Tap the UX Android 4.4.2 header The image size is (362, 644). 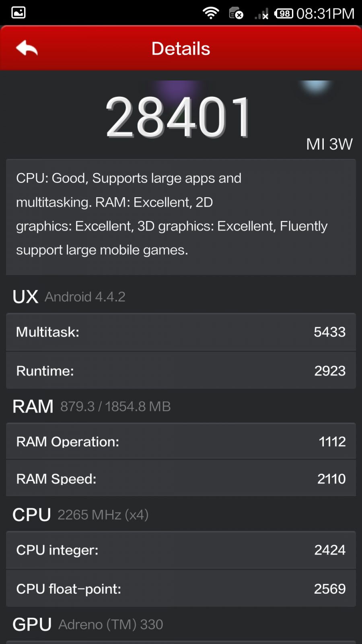click(x=69, y=297)
